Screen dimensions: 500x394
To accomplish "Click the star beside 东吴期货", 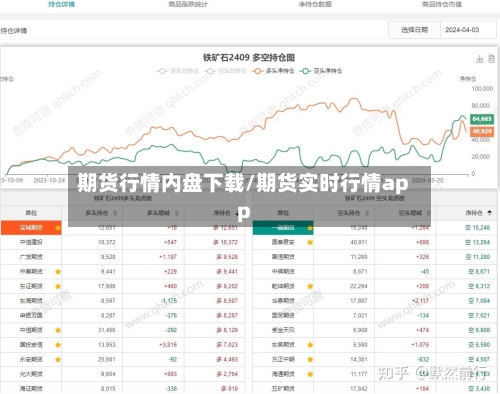I will click(310, 345).
